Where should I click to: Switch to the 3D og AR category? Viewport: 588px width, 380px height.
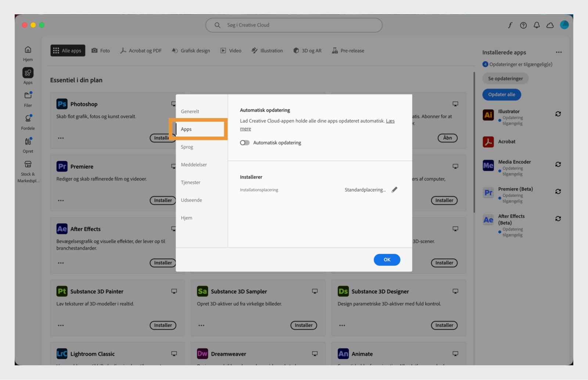tap(307, 51)
